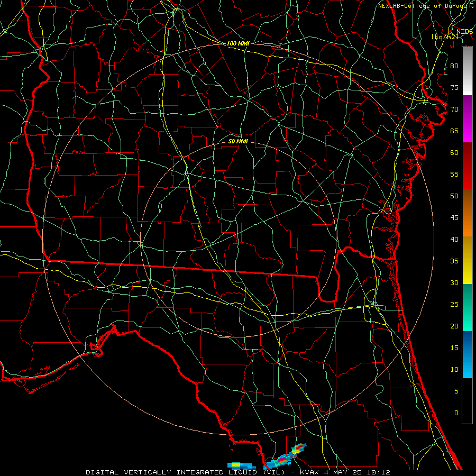
Task: Click the "[kg/m2]" units label
Action: 445,37
